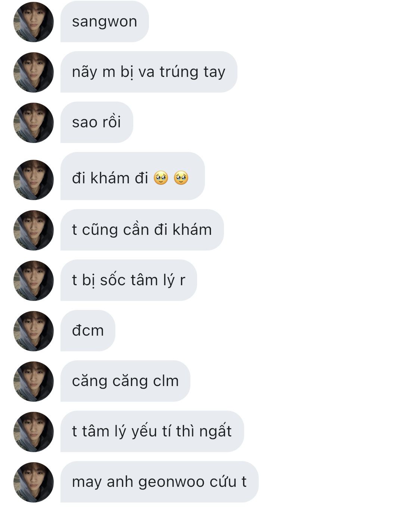Select avatar beside 't tâm lý yếu tí thì ngất'
The image size is (420, 507).
tap(34, 432)
